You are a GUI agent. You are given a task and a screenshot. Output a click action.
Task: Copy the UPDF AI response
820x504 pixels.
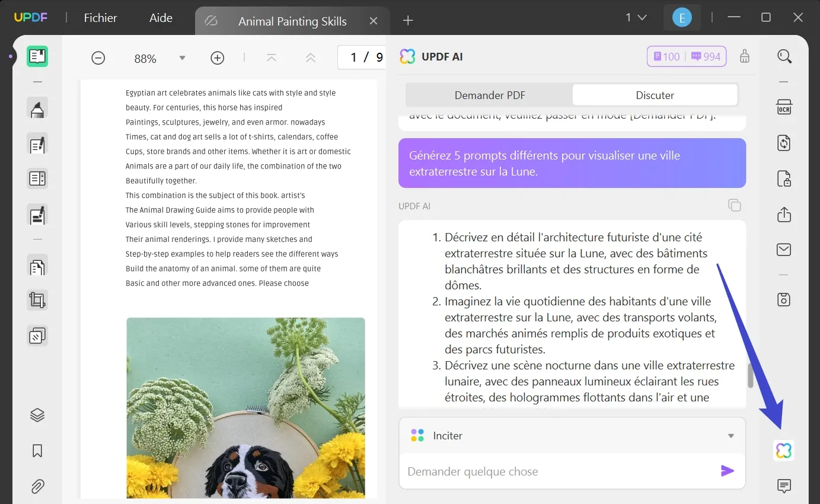click(x=735, y=205)
